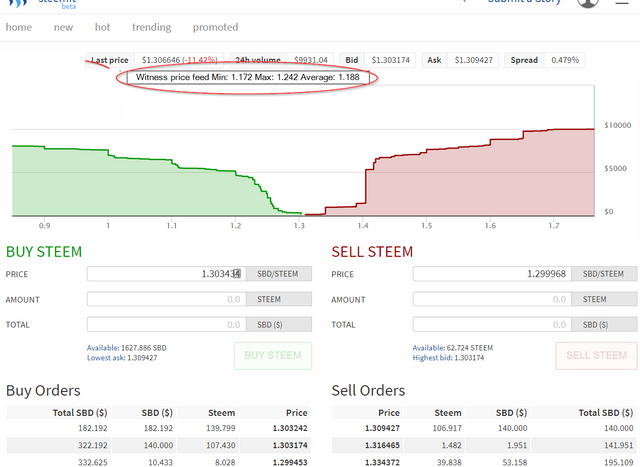Click sell order Steem amount 106.917
640x467 pixels.
(x=447, y=428)
